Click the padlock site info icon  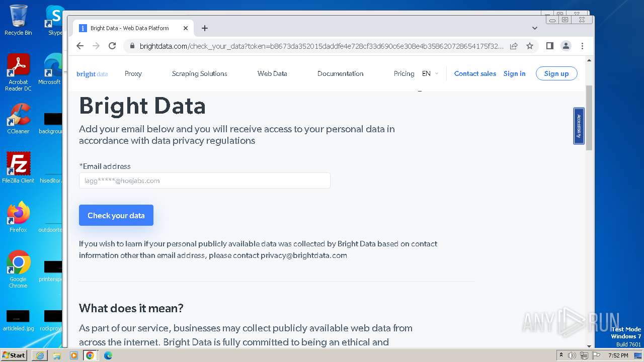tap(132, 46)
